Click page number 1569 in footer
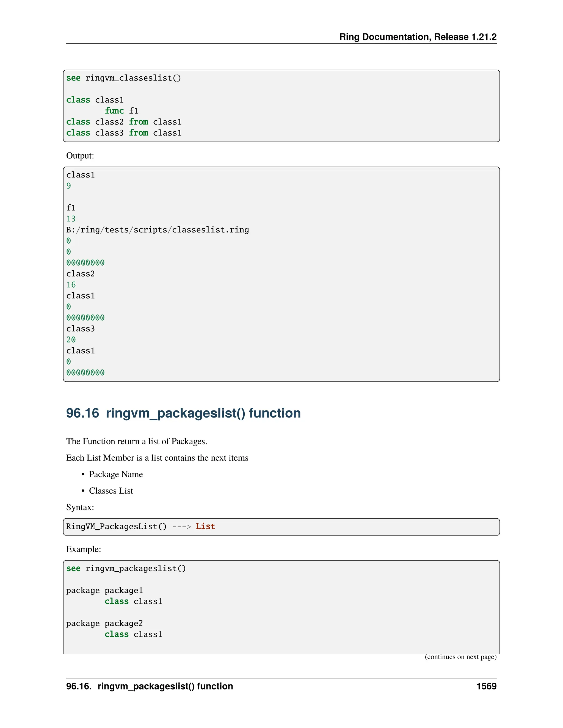This screenshot has height=728, width=563. 486,686
